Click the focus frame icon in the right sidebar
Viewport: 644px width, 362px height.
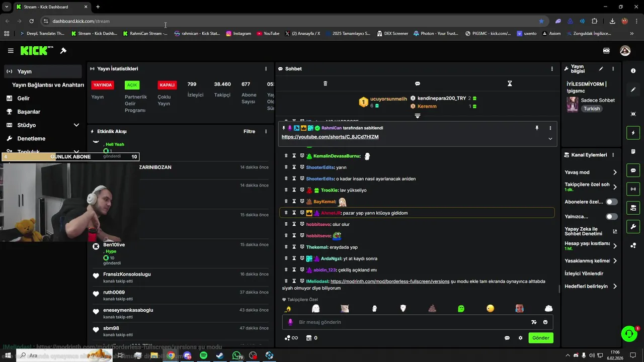[x=633, y=114]
